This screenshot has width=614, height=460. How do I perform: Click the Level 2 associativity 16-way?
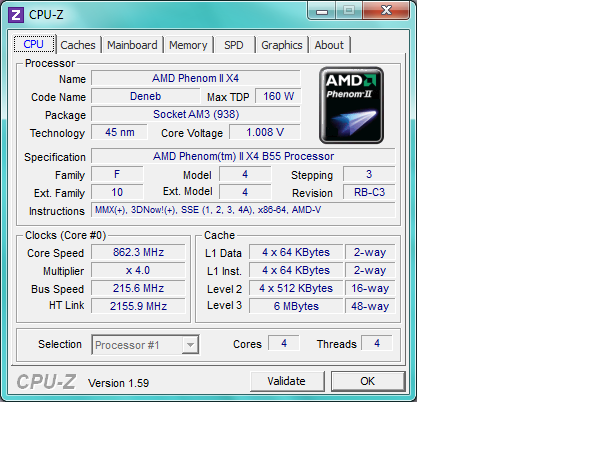370,288
